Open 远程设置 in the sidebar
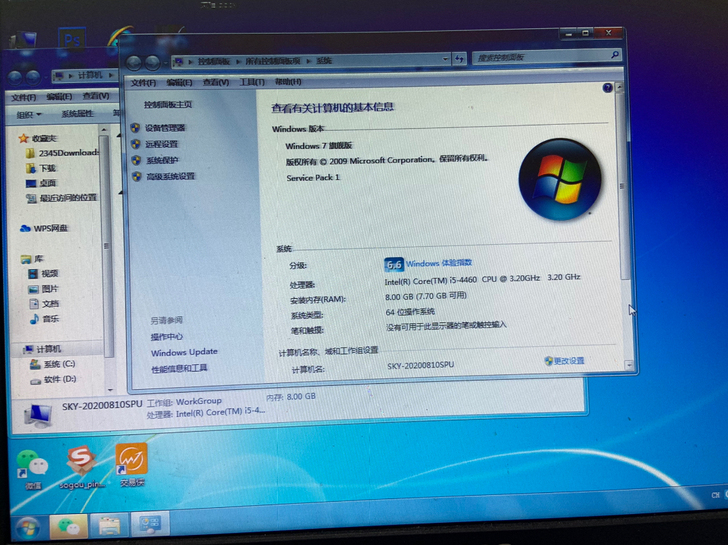This screenshot has height=545, width=728. click(162, 144)
